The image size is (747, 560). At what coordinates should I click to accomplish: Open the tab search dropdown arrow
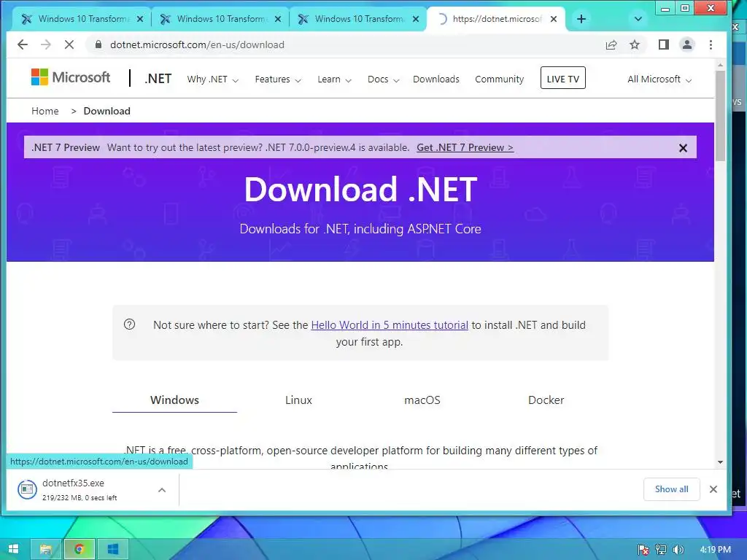[x=638, y=19]
